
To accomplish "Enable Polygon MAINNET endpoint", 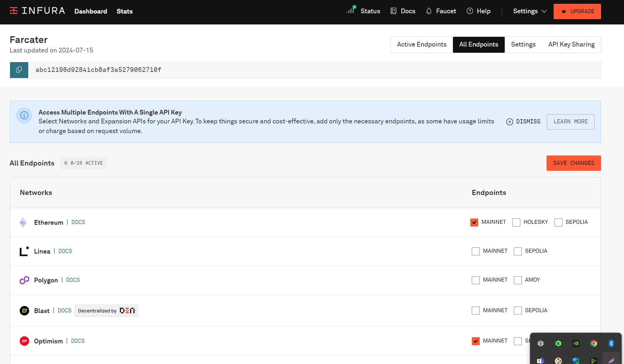I will pyautogui.click(x=476, y=280).
